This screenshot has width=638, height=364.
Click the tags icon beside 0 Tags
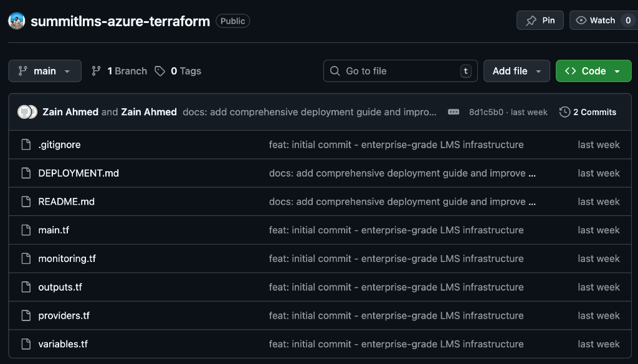161,71
